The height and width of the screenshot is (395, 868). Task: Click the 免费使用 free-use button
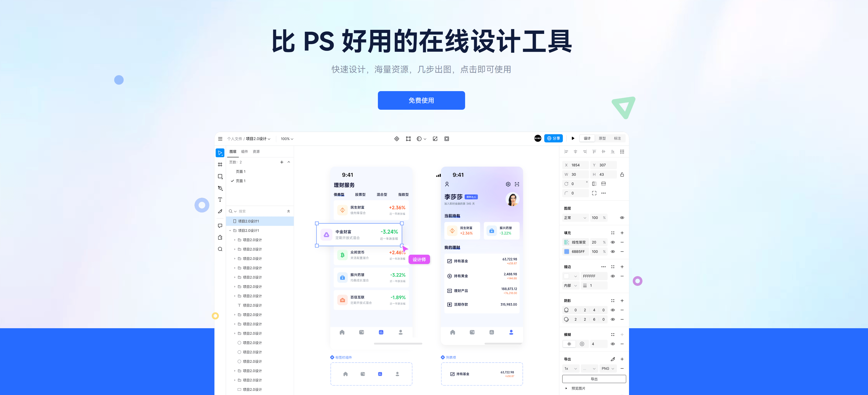click(421, 100)
